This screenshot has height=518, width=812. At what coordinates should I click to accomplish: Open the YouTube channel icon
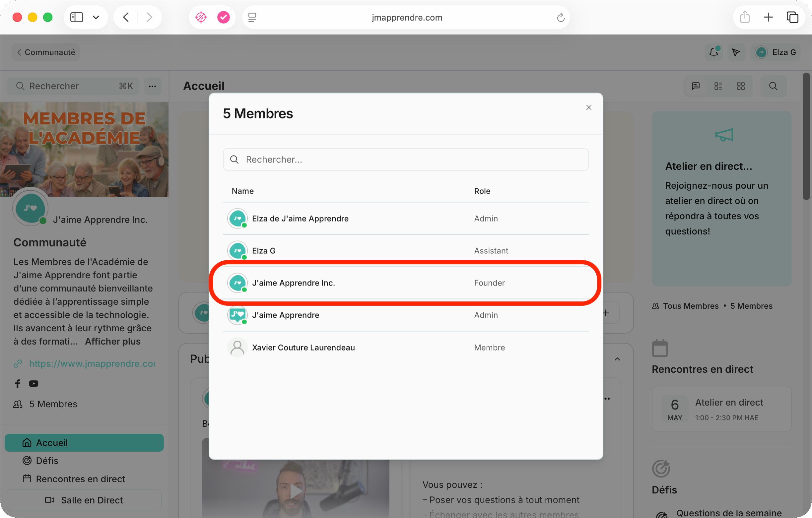34,383
